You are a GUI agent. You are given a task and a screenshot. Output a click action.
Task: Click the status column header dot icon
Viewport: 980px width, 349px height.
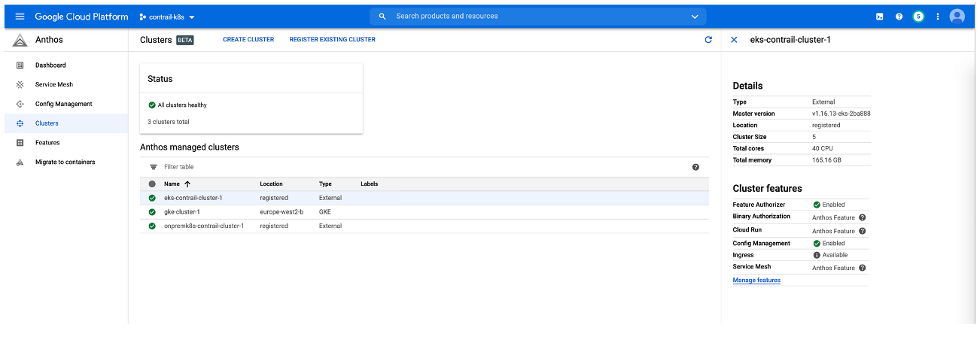tap(152, 184)
